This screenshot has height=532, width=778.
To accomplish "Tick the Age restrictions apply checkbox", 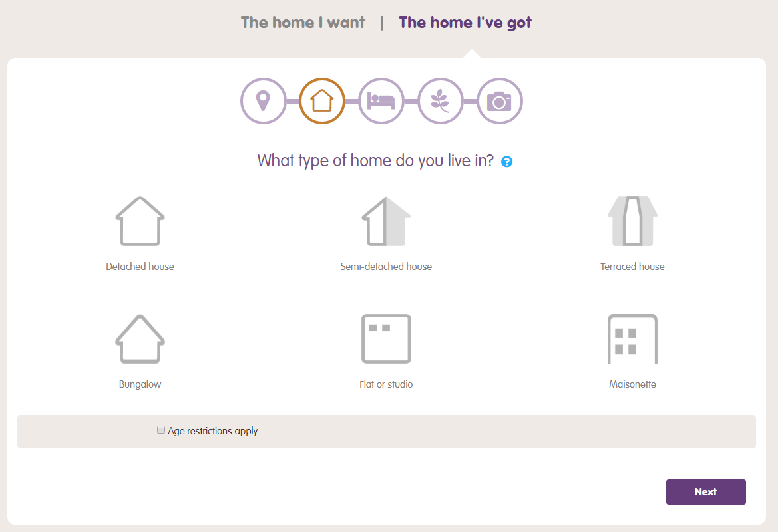I will pyautogui.click(x=161, y=430).
